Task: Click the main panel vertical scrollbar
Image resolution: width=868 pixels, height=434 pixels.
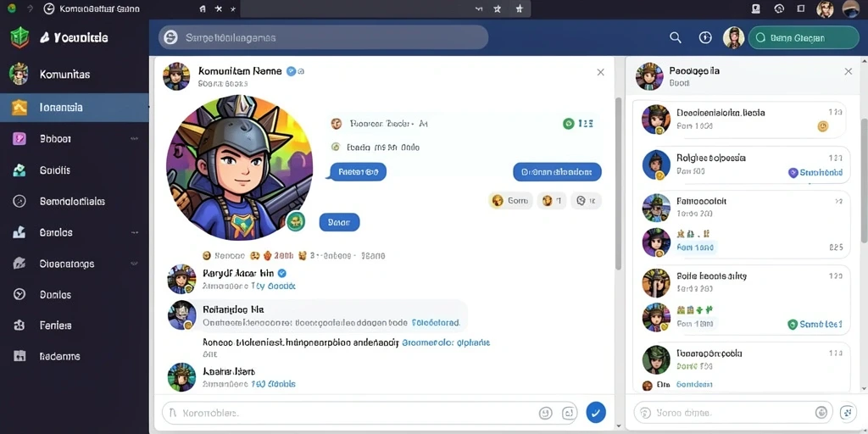Action: click(x=618, y=183)
